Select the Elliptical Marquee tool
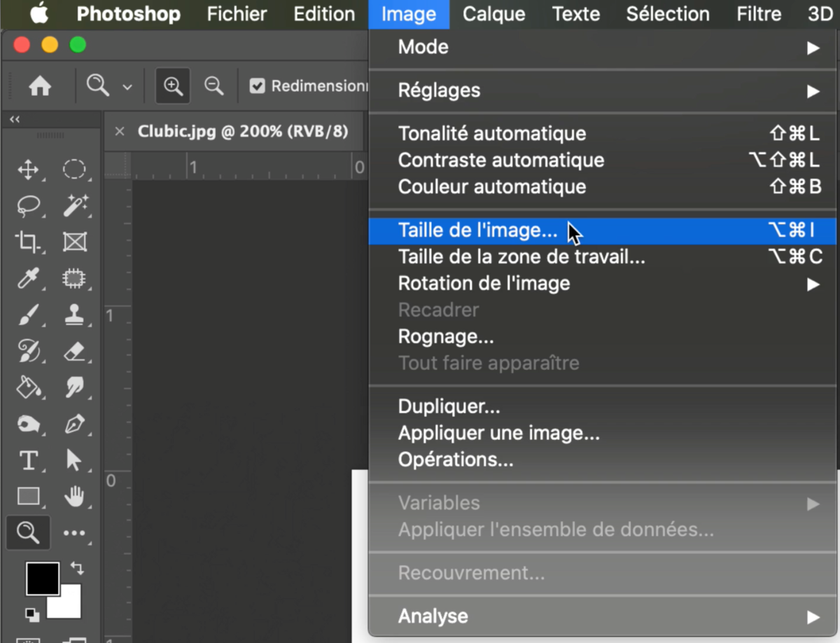840x643 pixels. [74, 170]
